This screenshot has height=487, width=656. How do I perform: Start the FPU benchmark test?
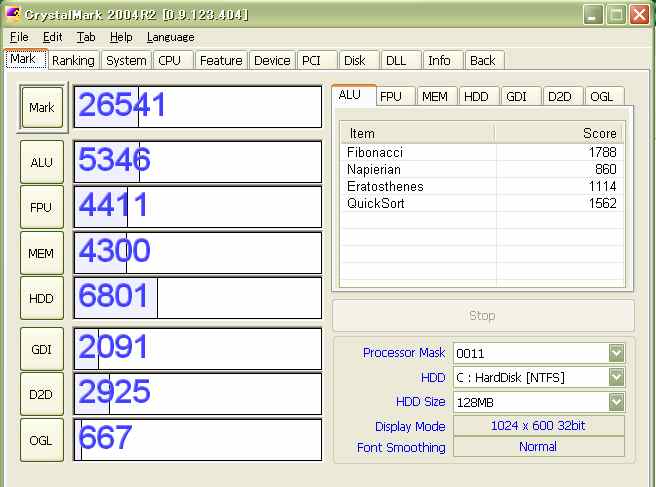pyautogui.click(x=41, y=207)
